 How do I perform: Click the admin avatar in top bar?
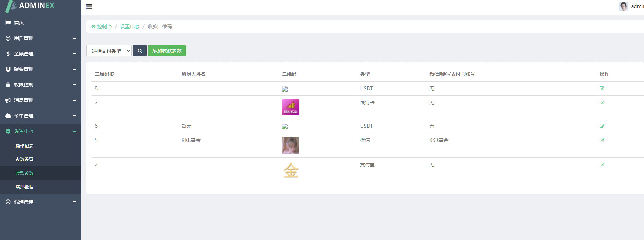coord(623,6)
